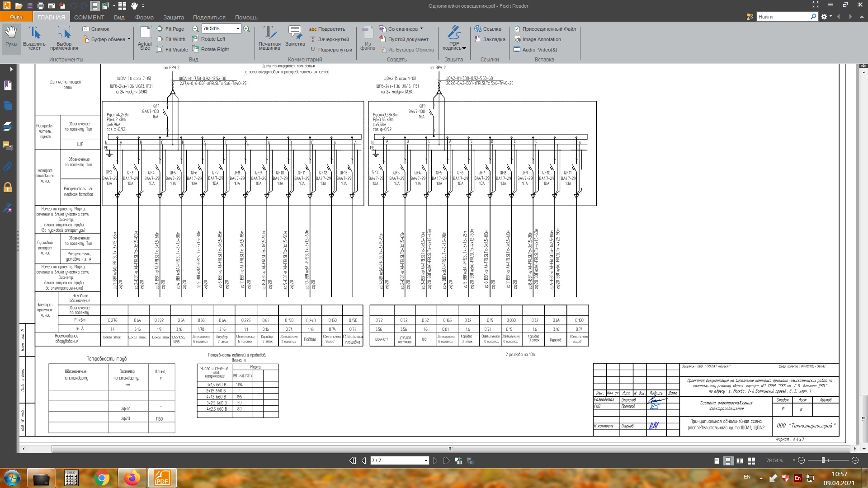The image size is (868, 488).
Task: Activate the Select Text (Выделить текст) tool
Action: [34, 38]
